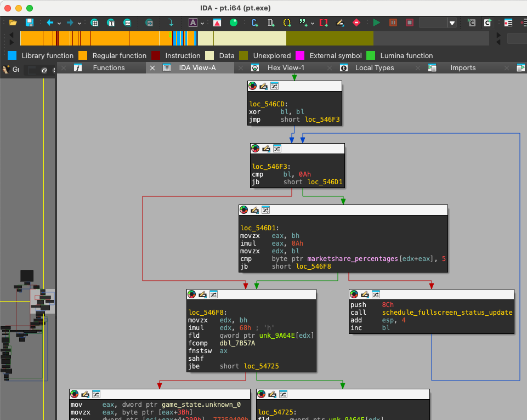Click group-nodes icon in loc_546D1 node header
Viewport: 527px width, 420px height.
(x=265, y=210)
